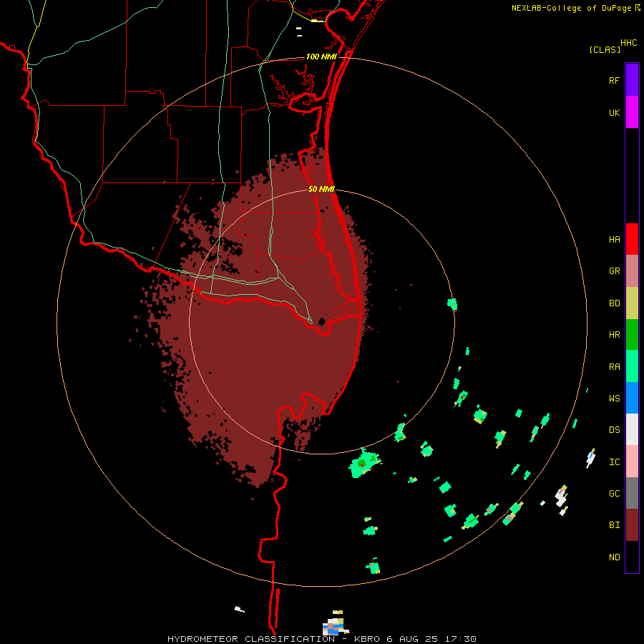Click the 17:30 time stamp

pyautogui.click(x=460, y=639)
